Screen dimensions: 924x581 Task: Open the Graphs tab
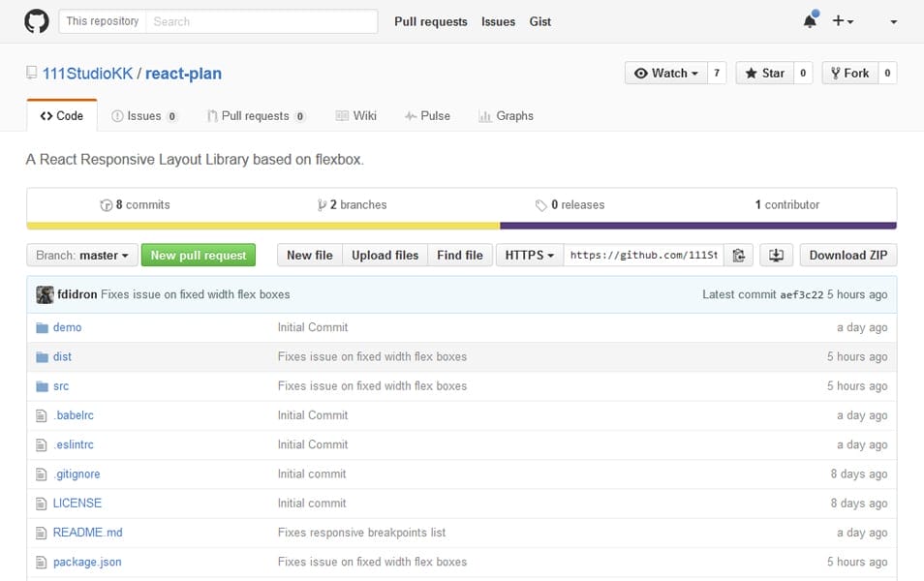[507, 116]
